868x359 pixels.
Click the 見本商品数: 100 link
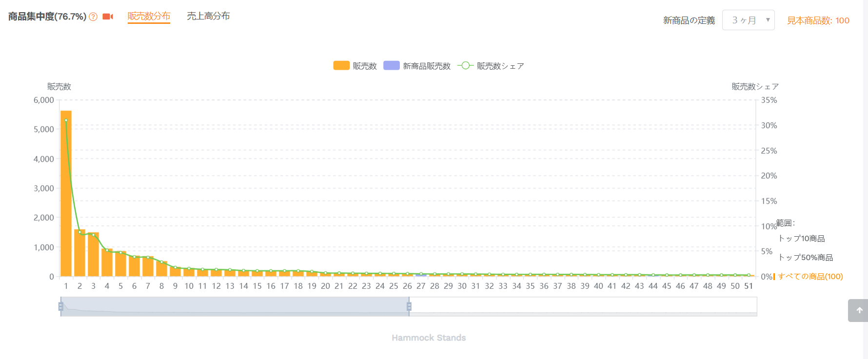click(818, 20)
